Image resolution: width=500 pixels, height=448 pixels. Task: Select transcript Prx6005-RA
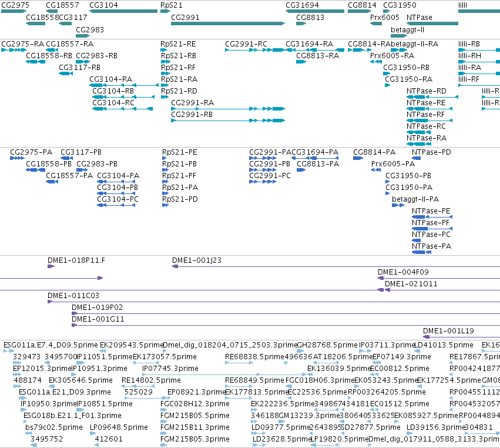click(376, 62)
